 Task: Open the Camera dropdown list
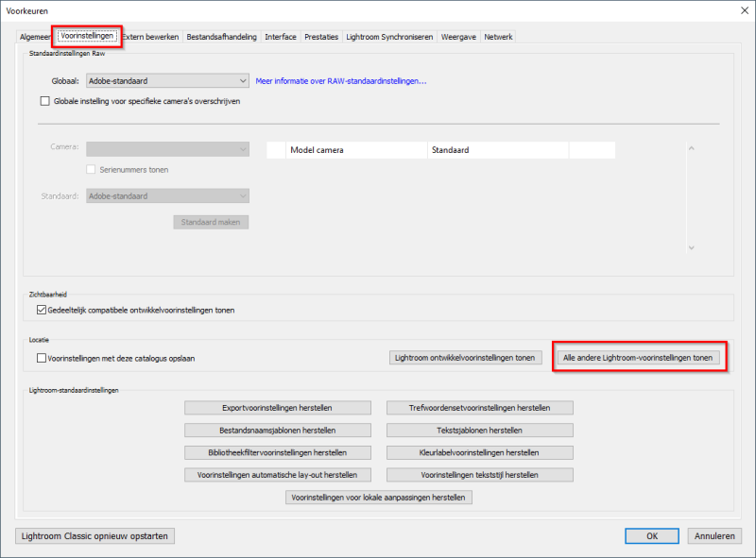pyautogui.click(x=168, y=149)
